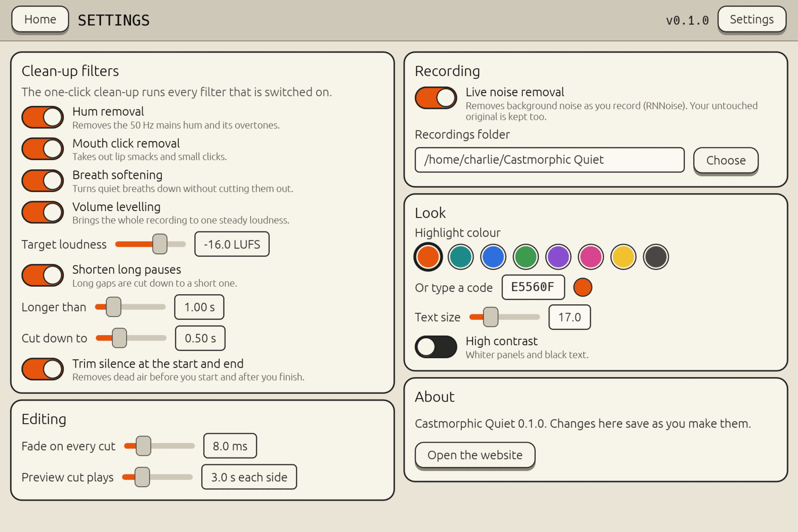The width and height of the screenshot is (798, 532).
Task: Enable the High contrast switch
Action: pos(436,347)
